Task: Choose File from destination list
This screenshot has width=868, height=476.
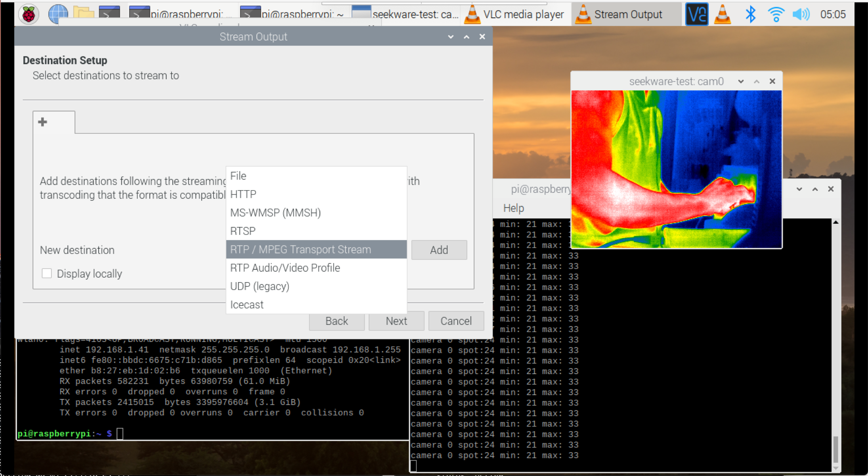Action: click(316, 176)
